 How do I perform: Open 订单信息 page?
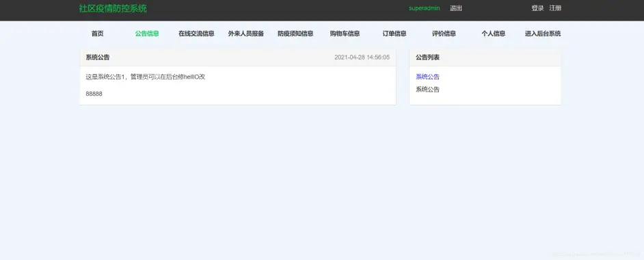[x=394, y=34]
